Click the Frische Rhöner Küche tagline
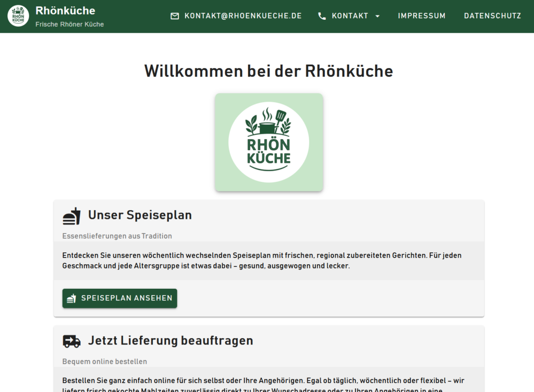534x392 pixels. pos(70,24)
